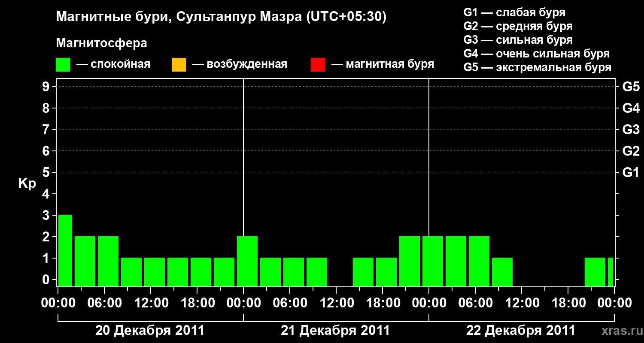Click the '6' value on Kp axis

(46, 151)
